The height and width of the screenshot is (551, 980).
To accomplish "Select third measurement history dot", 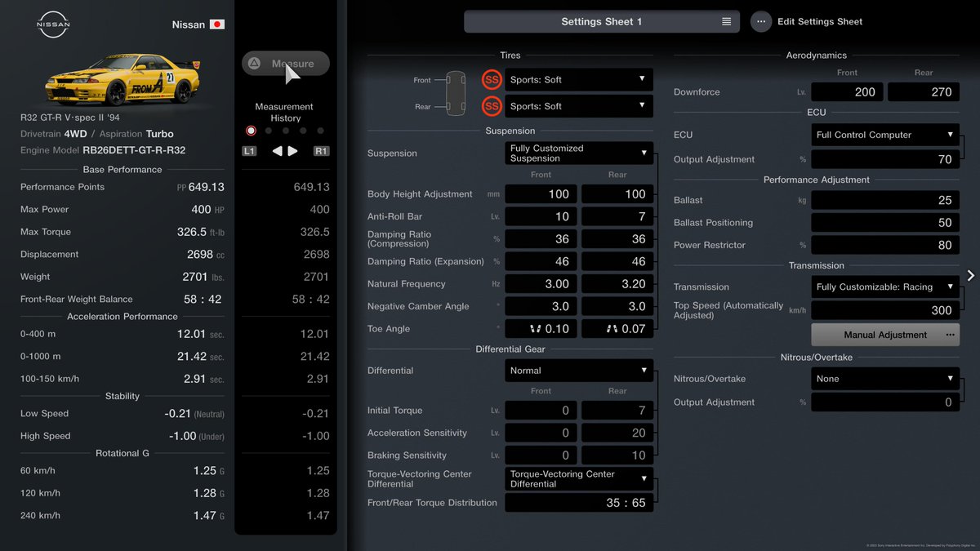I will [x=286, y=131].
